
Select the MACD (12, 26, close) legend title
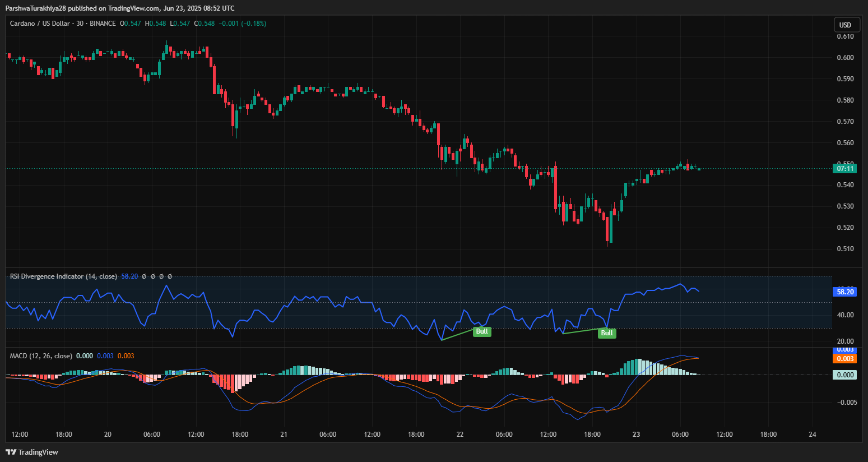pyautogui.click(x=41, y=356)
